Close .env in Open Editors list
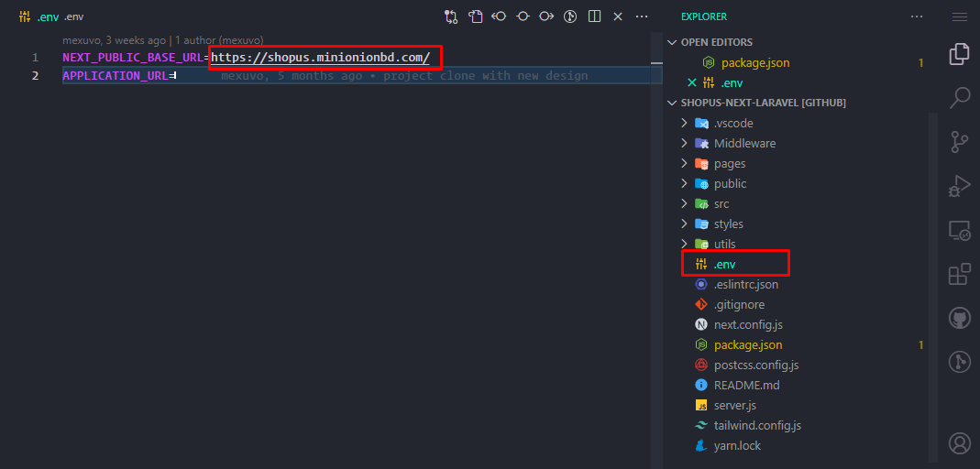 click(692, 82)
